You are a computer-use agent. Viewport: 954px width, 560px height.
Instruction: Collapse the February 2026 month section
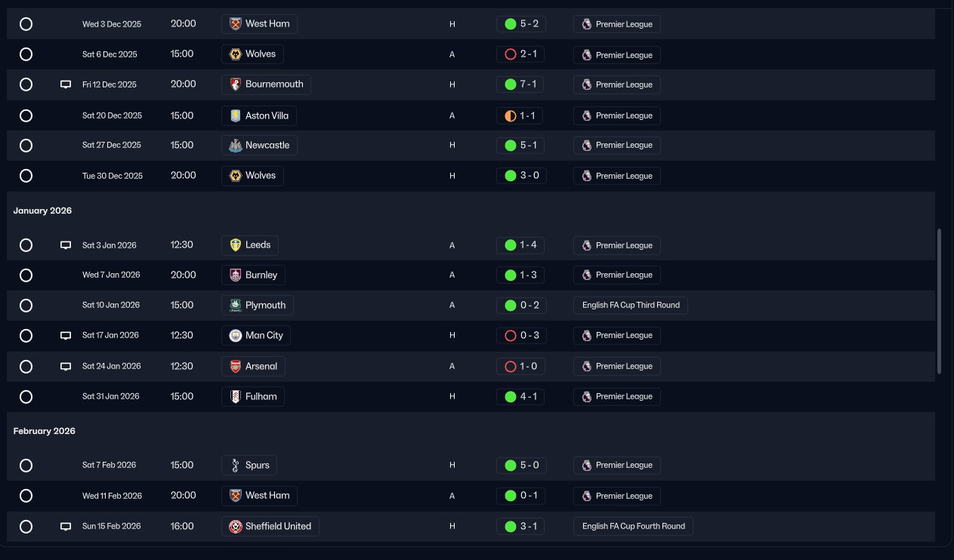point(44,432)
